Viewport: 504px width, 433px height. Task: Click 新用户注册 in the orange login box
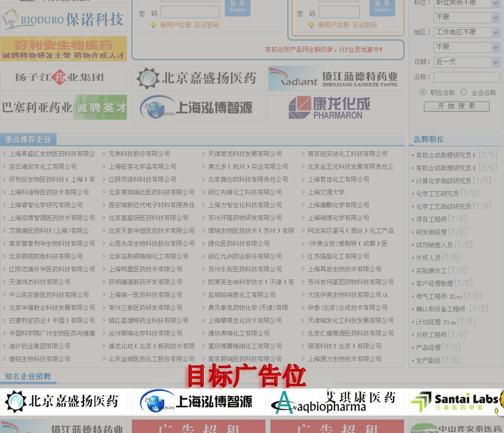(333, 25)
